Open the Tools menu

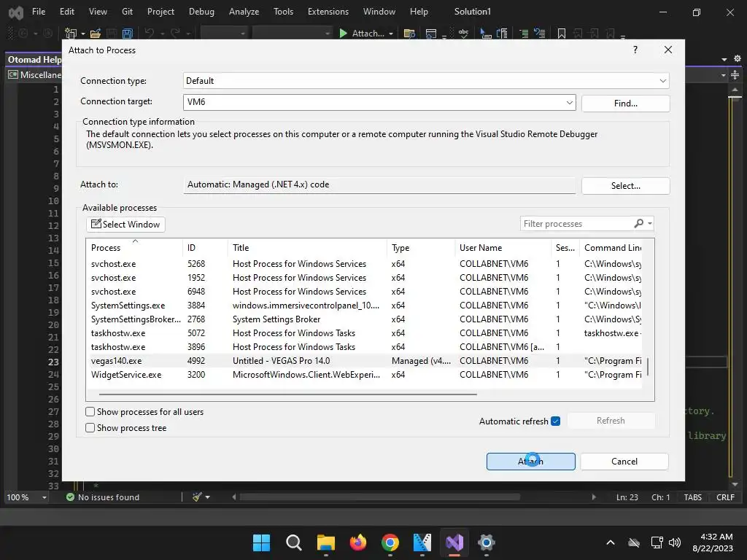click(284, 12)
